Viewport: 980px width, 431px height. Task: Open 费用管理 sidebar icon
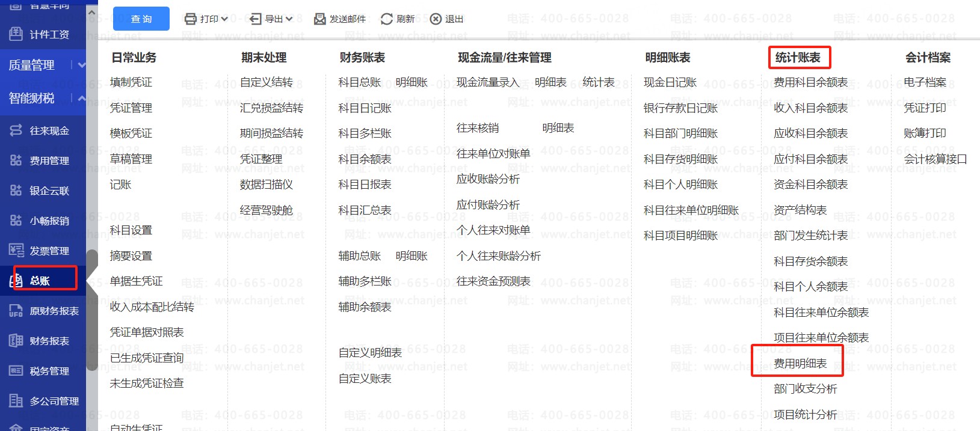point(16,160)
